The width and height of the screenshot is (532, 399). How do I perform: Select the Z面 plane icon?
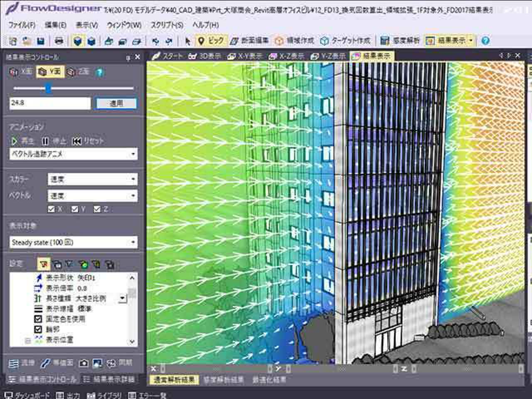coord(78,72)
